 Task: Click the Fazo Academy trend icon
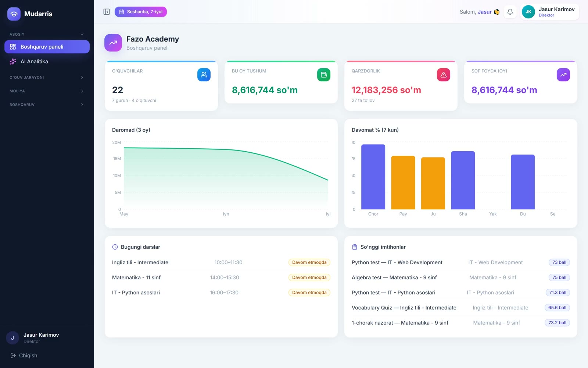113,43
